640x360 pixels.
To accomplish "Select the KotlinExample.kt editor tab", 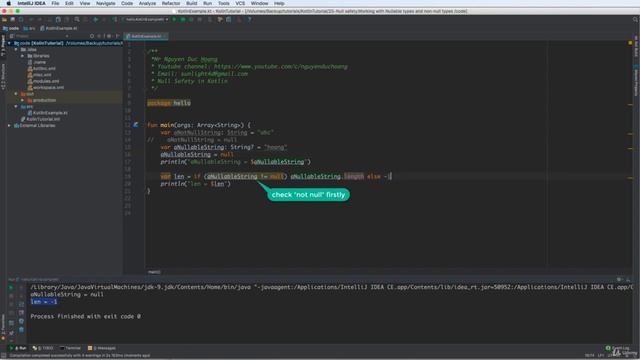I will point(146,36).
